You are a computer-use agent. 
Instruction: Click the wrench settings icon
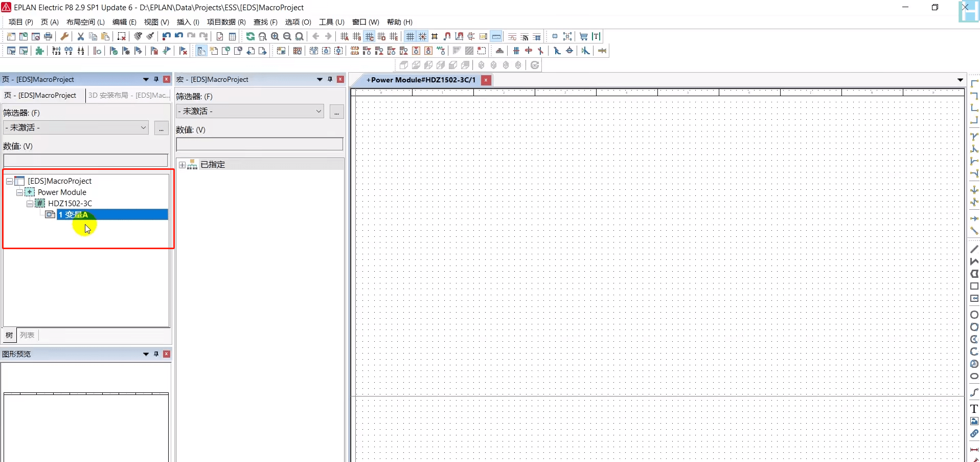pos(64,36)
